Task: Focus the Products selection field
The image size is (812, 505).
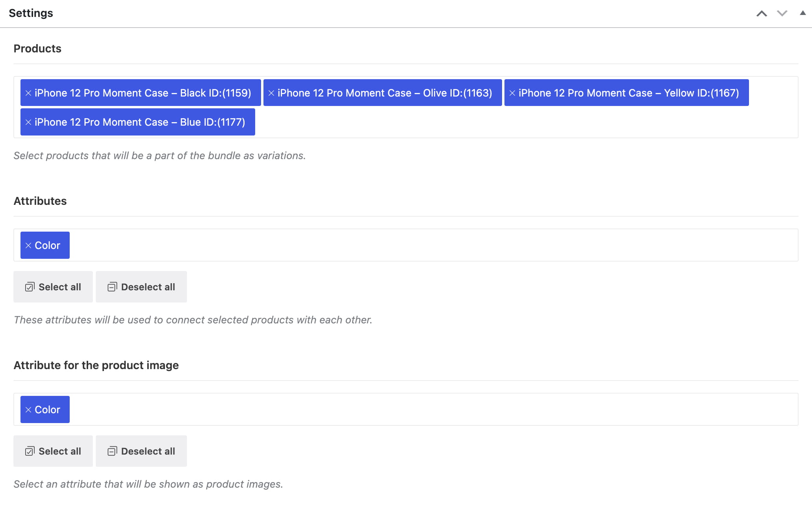Action: [x=406, y=107]
